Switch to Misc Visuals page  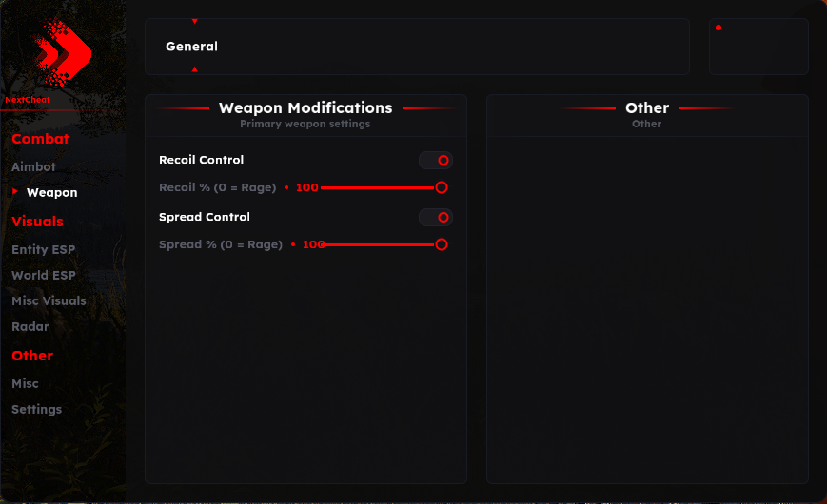point(49,301)
